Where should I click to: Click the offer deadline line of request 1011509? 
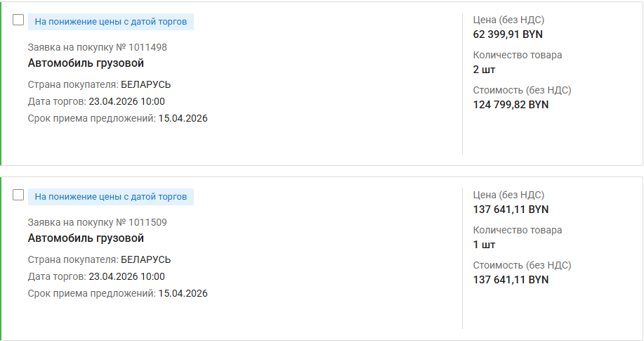[x=117, y=293]
